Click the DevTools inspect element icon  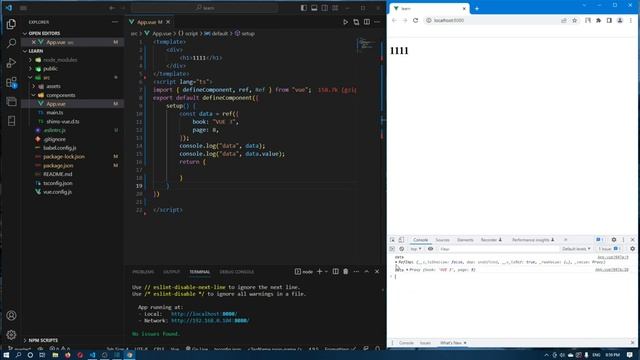click(392, 240)
